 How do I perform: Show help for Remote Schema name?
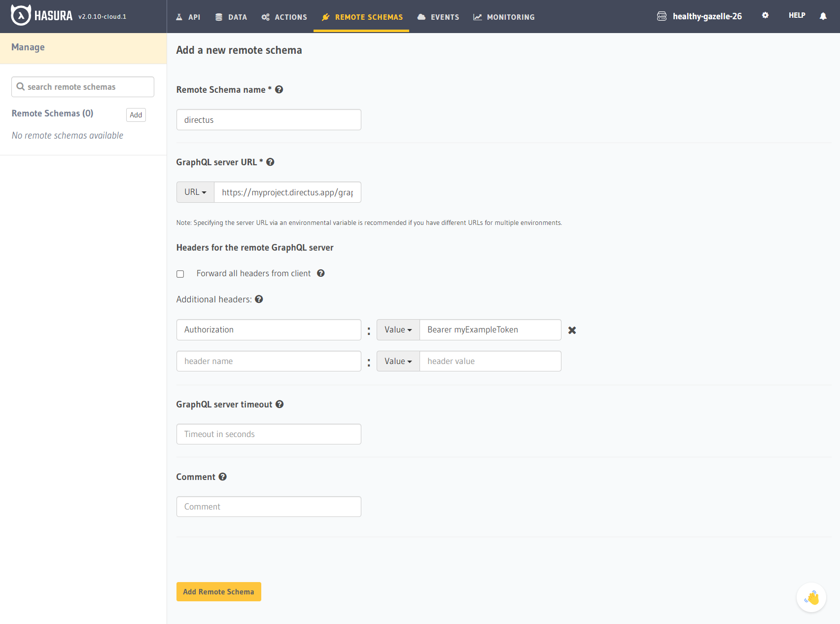click(279, 89)
